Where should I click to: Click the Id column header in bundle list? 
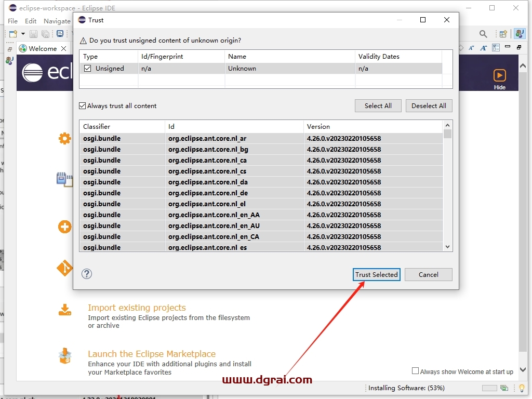tap(234, 127)
